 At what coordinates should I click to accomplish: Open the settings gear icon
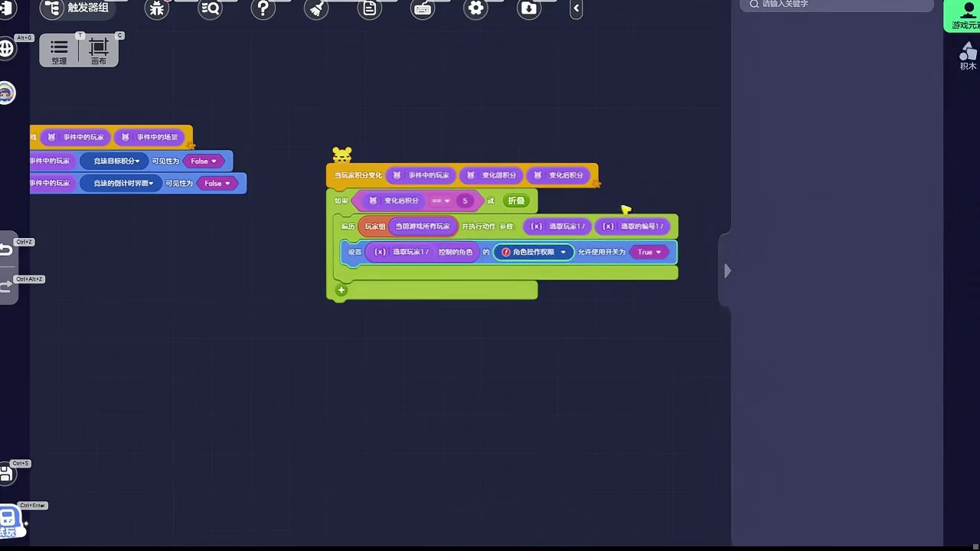point(475,8)
